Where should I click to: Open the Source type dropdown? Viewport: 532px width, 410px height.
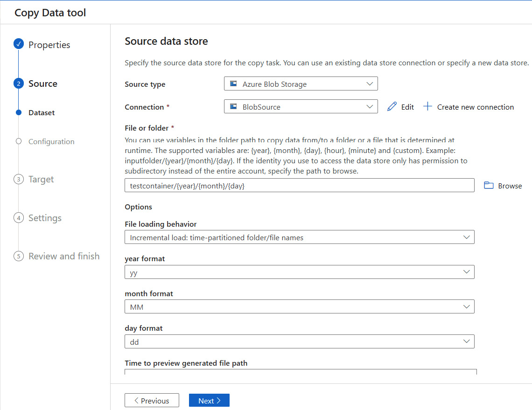[x=301, y=84]
